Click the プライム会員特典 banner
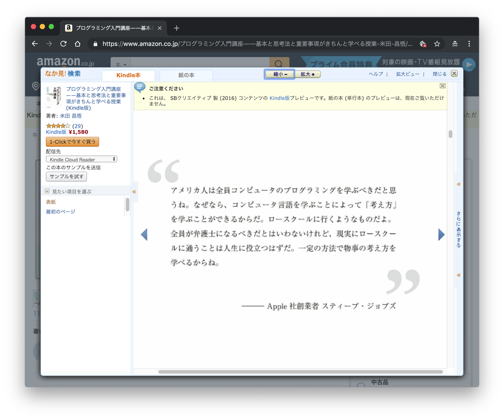The image size is (504, 420). 341,63
